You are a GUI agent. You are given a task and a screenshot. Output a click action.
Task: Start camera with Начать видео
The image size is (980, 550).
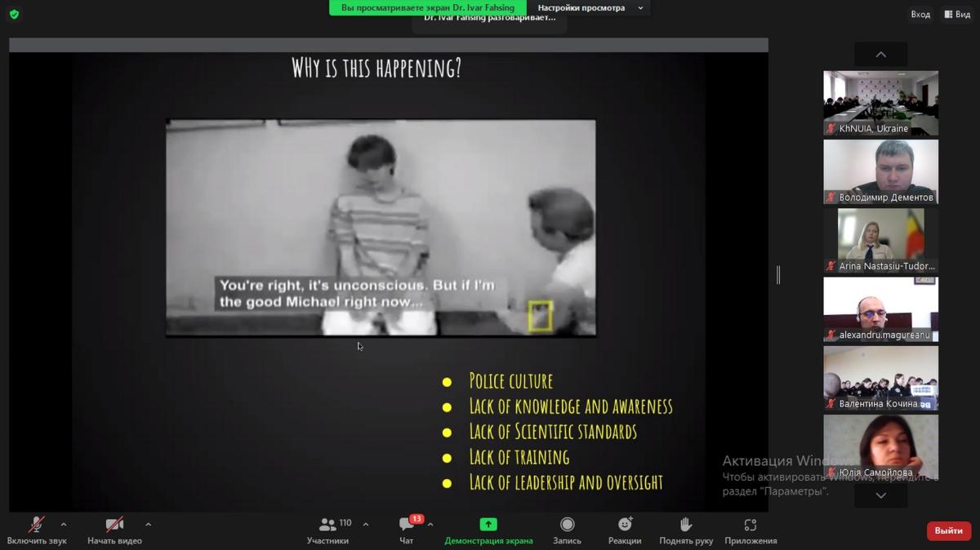coord(114,530)
